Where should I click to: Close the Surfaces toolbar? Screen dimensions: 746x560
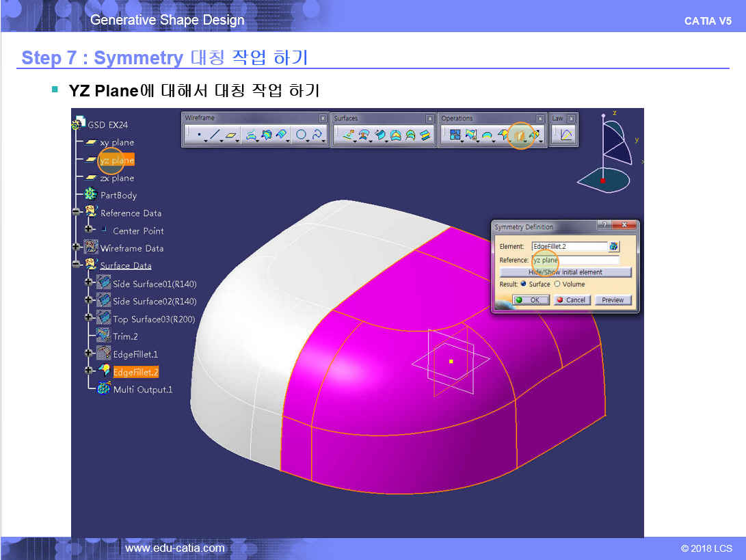[x=429, y=118]
